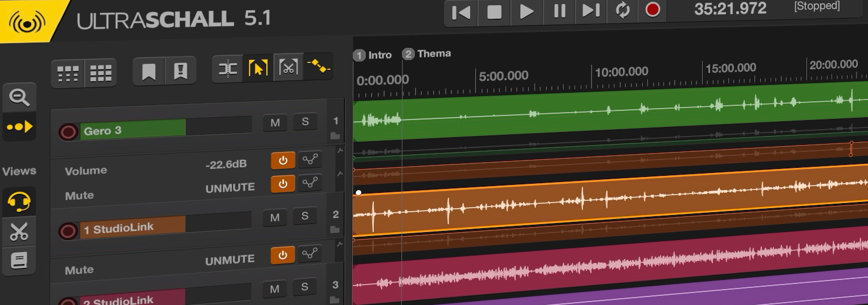The width and height of the screenshot is (868, 305).
Task: Click folder icon on track 3
Action: (x=335, y=300)
